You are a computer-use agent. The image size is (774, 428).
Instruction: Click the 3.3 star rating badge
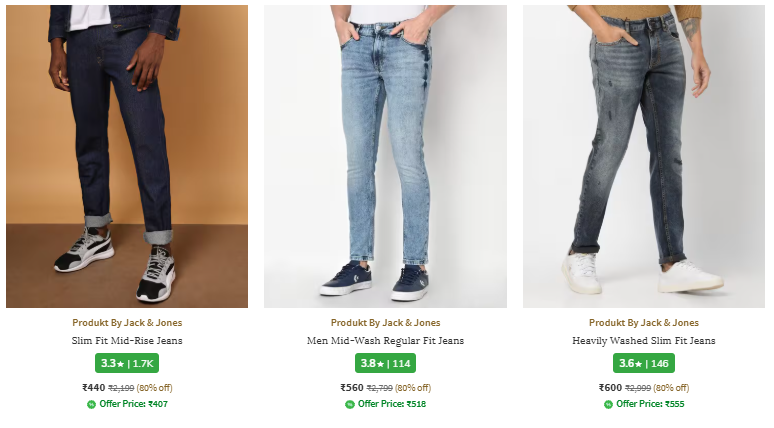point(127,363)
